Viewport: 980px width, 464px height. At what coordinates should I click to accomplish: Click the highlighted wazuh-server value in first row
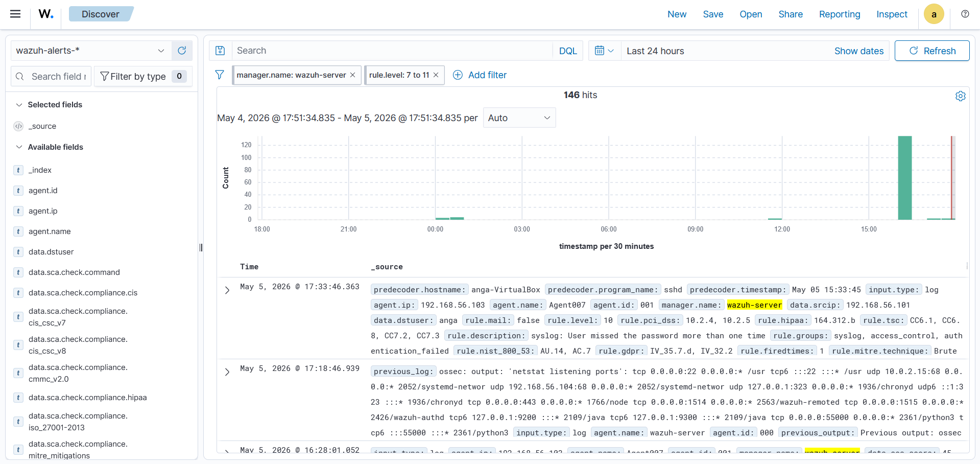[x=754, y=305]
